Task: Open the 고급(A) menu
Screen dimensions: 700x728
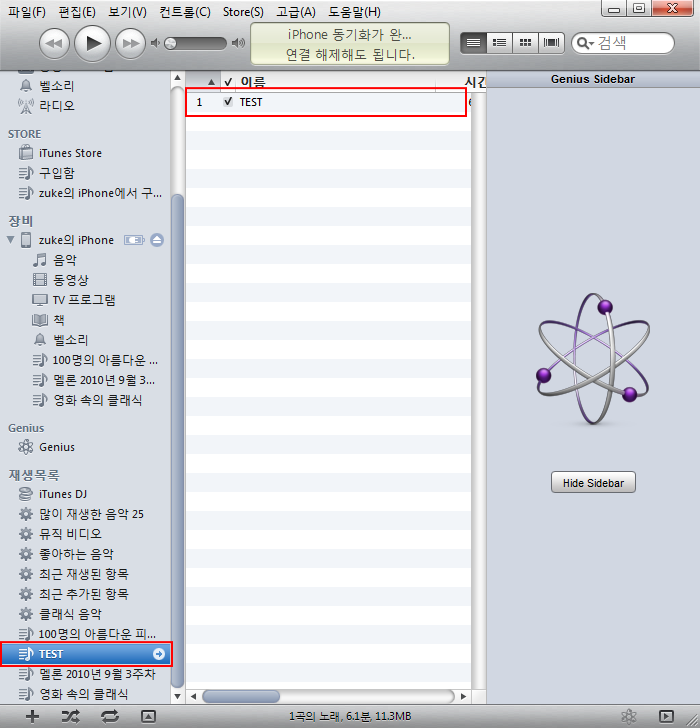Action: point(296,12)
